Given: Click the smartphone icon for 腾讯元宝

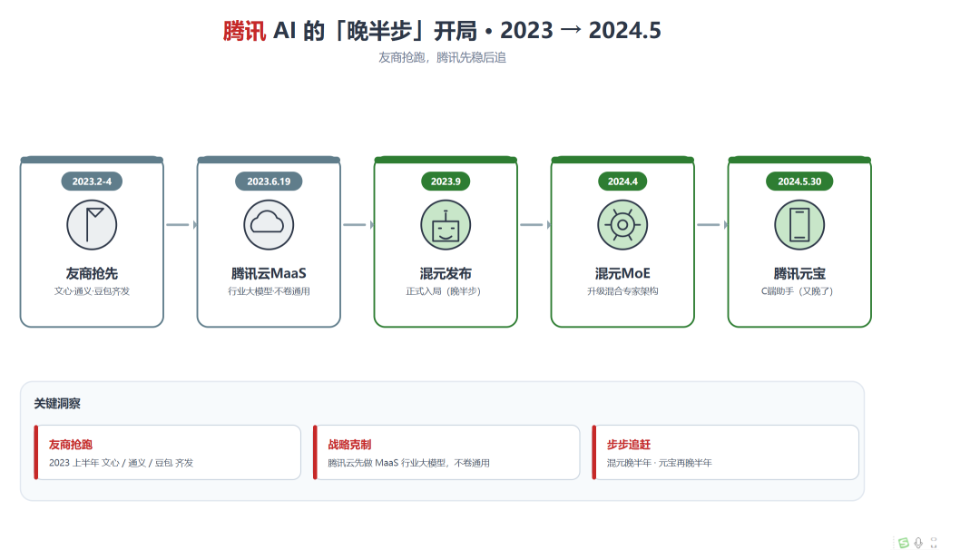Looking at the screenshot, I should point(799,225).
